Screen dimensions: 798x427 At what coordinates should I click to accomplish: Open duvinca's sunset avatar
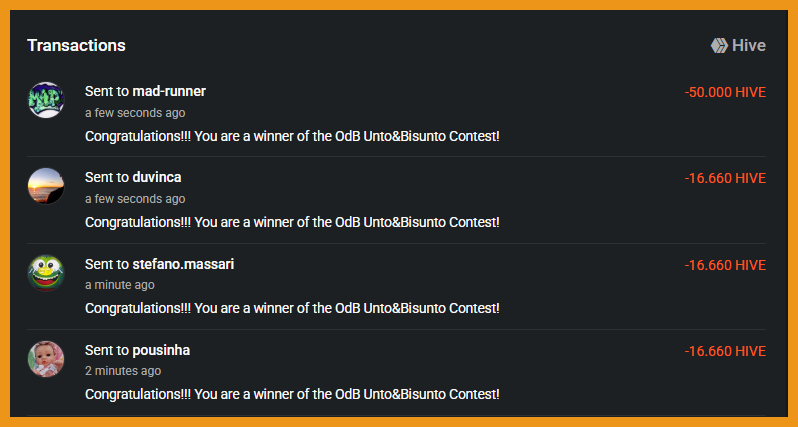pyautogui.click(x=46, y=186)
